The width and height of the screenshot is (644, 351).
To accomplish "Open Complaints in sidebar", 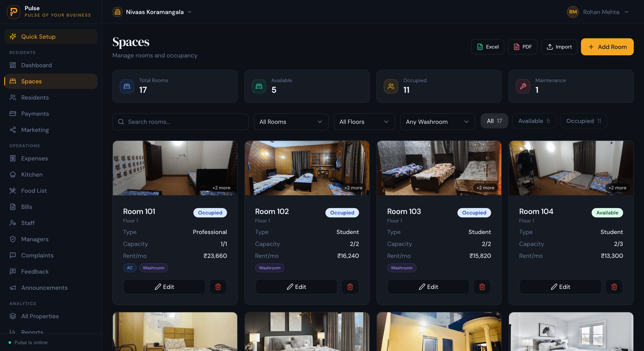I will pyautogui.click(x=51, y=255).
